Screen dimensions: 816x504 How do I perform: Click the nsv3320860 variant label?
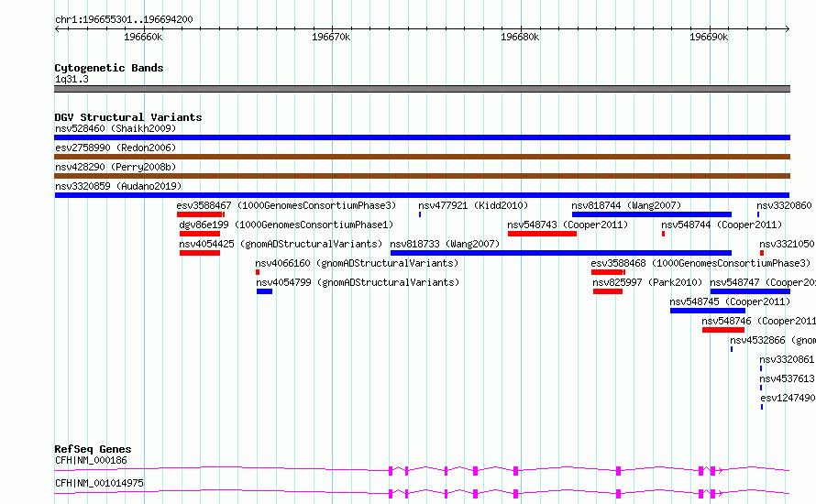(784, 205)
